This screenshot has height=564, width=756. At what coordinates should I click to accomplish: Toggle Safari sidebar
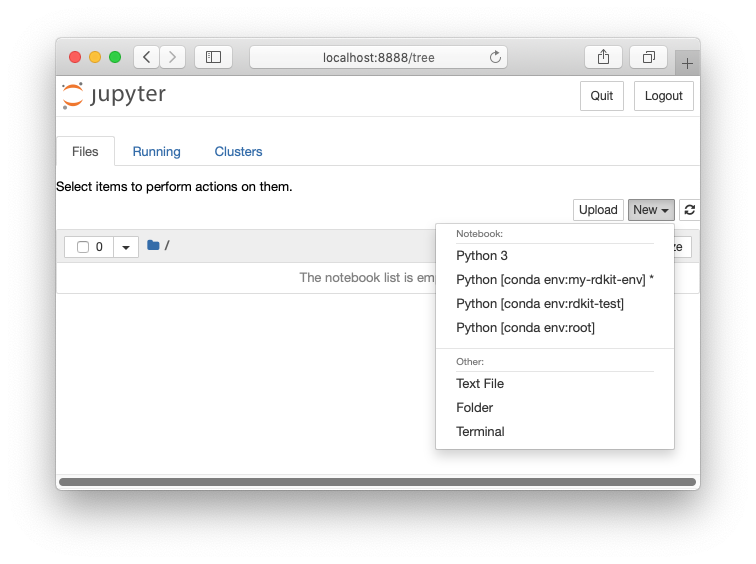(213, 57)
